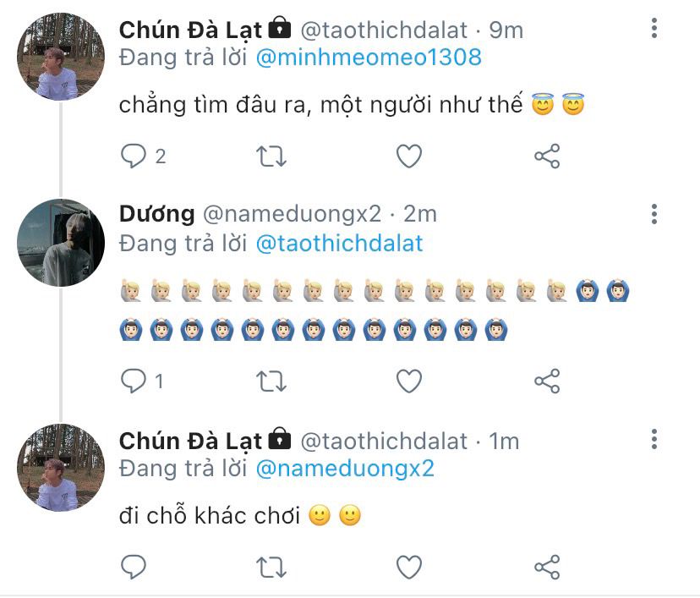
Task: Like the tweet 'đi chỗ khác chơi'
Action: [409, 566]
